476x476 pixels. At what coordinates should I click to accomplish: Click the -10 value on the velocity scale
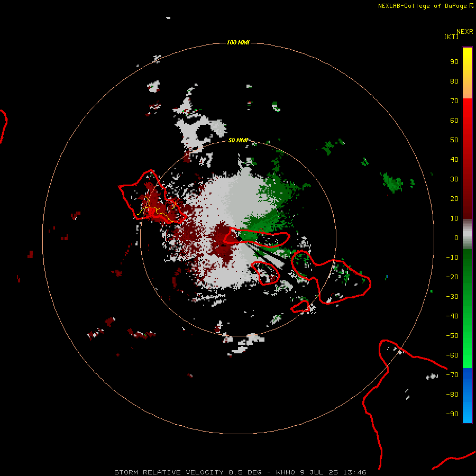[x=452, y=258]
